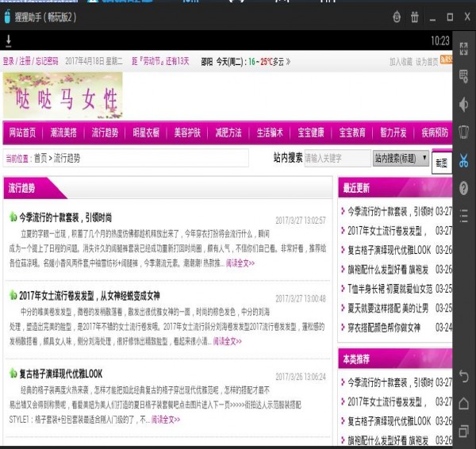Image resolution: width=476 pixels, height=449 pixels.
Task: Open the 明星衣橱 navigation tab
Action: (146, 132)
